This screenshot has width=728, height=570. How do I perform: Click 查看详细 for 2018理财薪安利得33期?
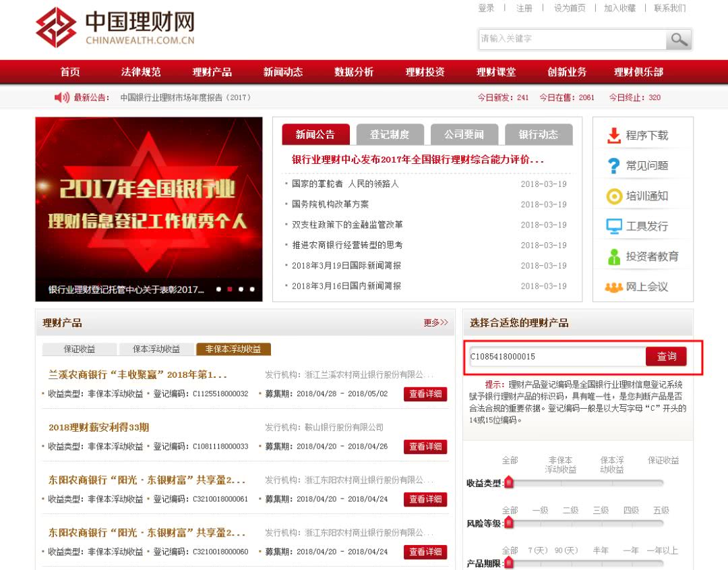(425, 447)
